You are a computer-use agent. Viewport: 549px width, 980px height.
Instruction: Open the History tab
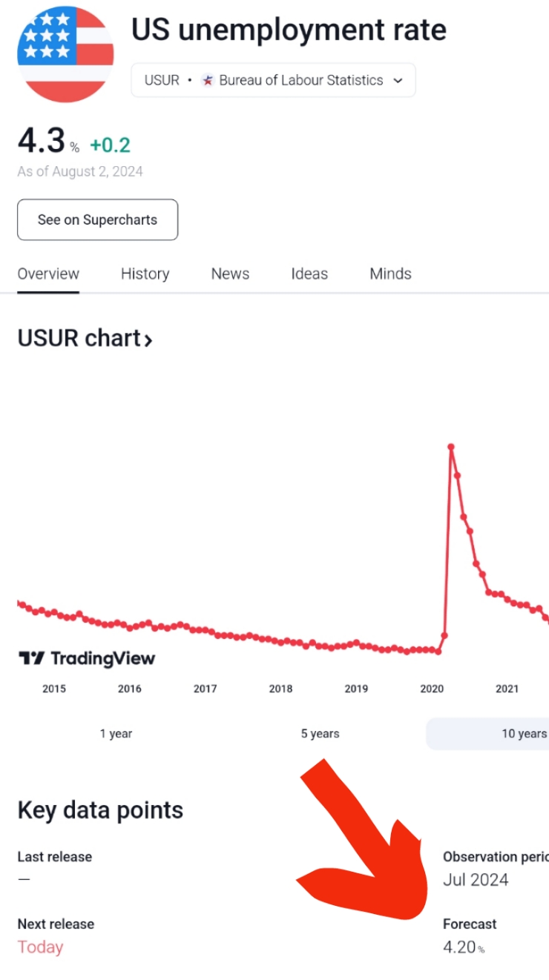pyautogui.click(x=145, y=274)
